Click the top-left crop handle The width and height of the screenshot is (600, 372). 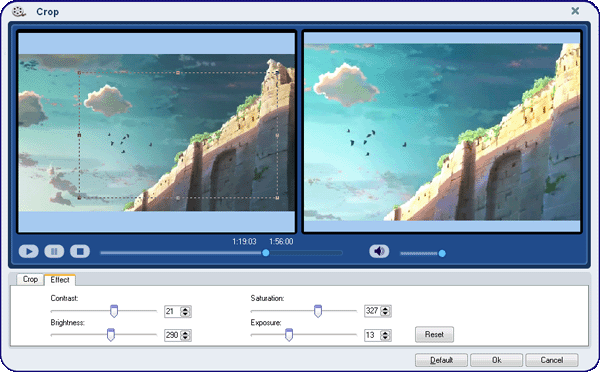(79, 72)
